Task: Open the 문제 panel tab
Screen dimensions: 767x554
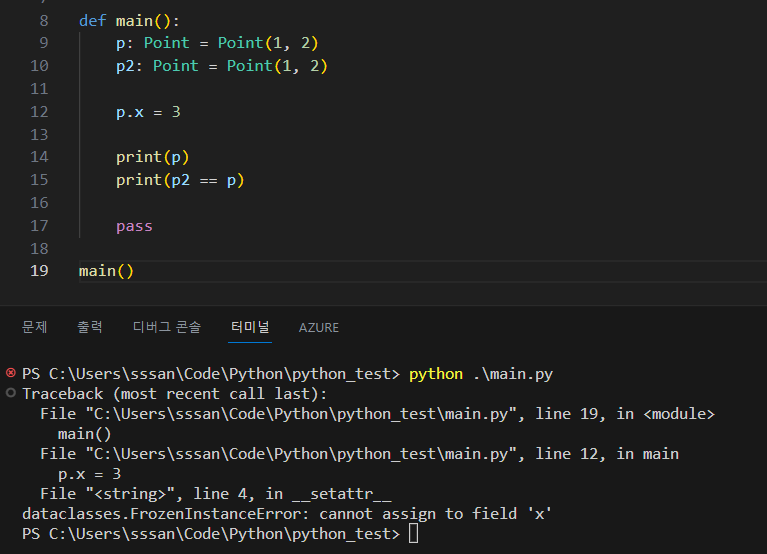Action: coord(35,327)
